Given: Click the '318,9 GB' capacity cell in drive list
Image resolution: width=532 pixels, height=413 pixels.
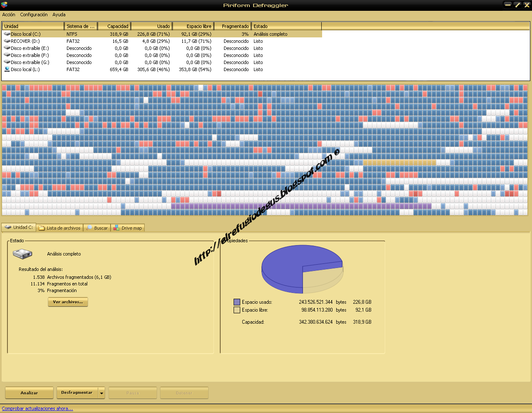Looking at the screenshot, I should [119, 34].
